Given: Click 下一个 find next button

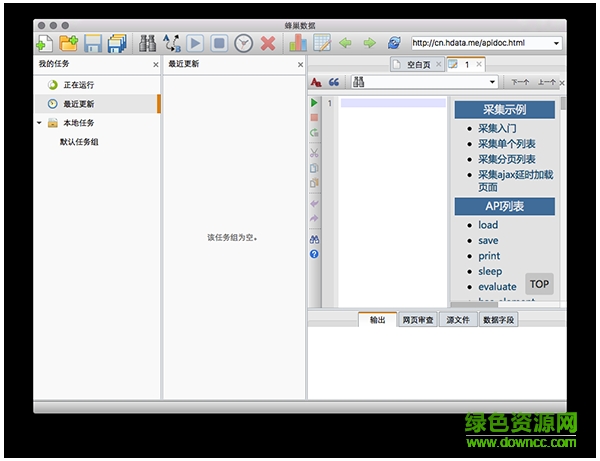Looking at the screenshot, I should click(x=520, y=82).
